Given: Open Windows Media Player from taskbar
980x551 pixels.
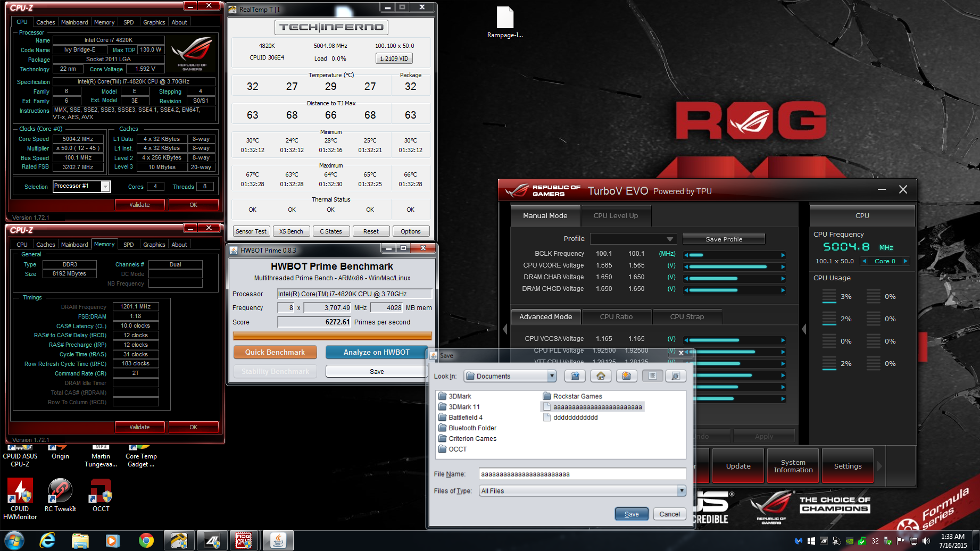Looking at the screenshot, I should 112,541.
